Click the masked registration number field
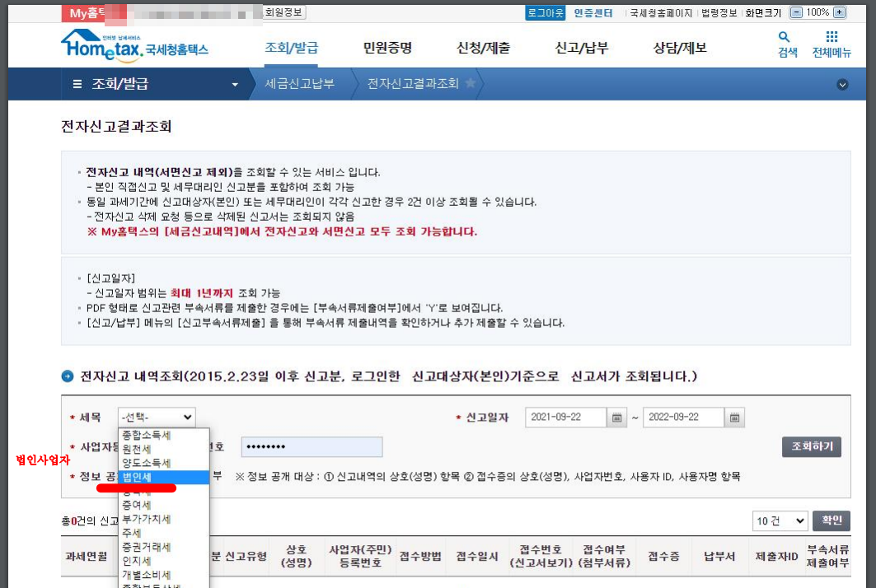This screenshot has width=876, height=588. click(312, 446)
